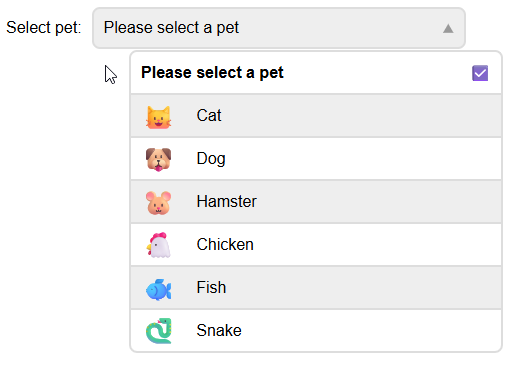Image resolution: width=526 pixels, height=368 pixels.
Task: Choose the Chicken text label
Action: point(225,244)
